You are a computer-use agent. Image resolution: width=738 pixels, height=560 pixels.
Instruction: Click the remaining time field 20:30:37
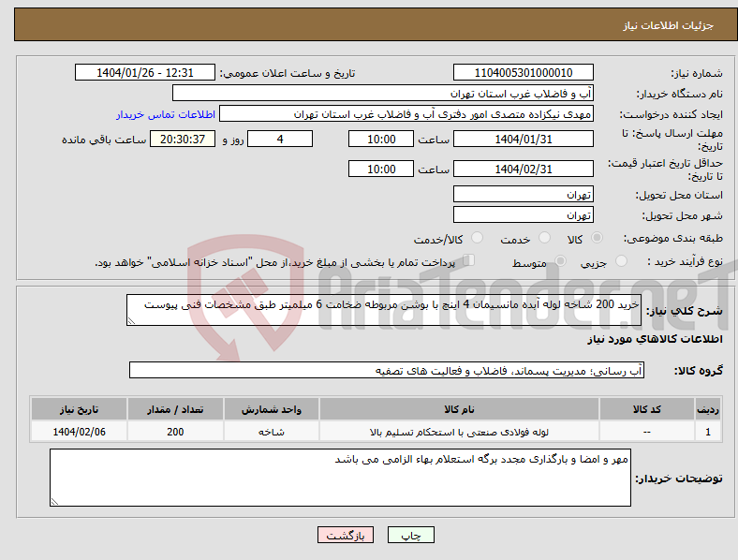pos(183,140)
